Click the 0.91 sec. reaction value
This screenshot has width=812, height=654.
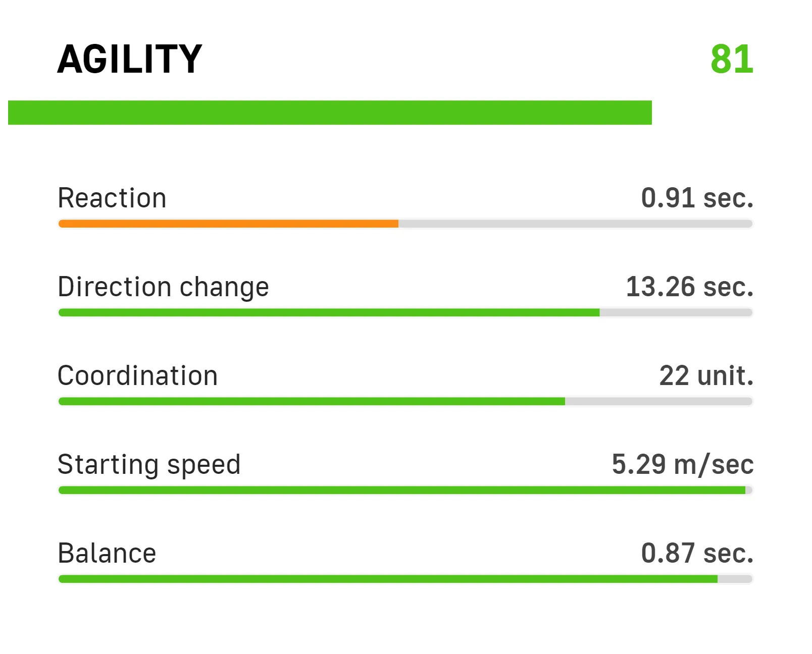697,198
